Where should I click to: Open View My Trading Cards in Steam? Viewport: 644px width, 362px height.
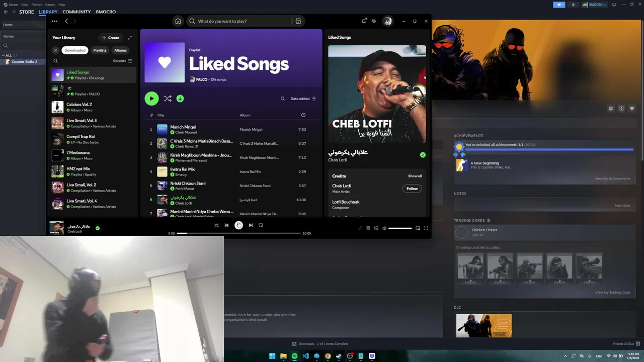pos(613,292)
